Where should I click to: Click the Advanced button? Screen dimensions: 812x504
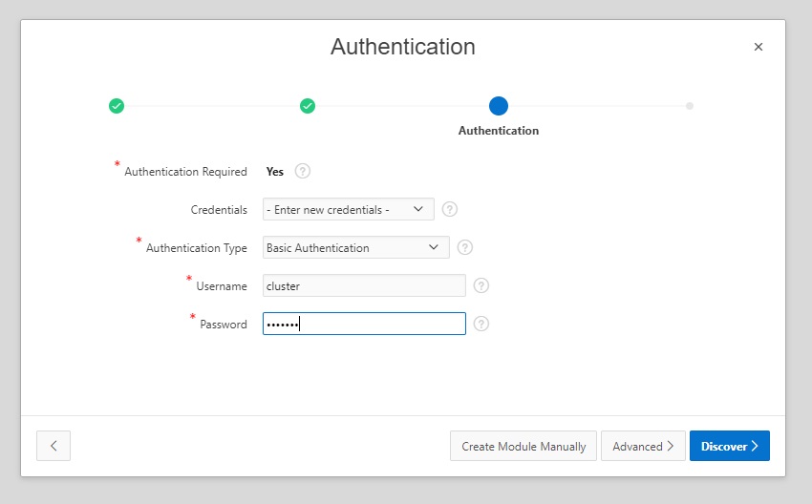pyautogui.click(x=643, y=446)
